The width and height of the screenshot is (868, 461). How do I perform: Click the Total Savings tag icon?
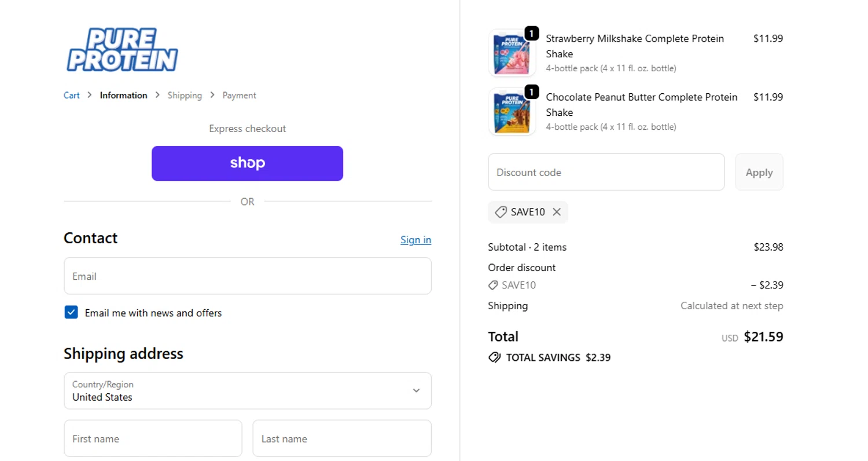click(495, 357)
